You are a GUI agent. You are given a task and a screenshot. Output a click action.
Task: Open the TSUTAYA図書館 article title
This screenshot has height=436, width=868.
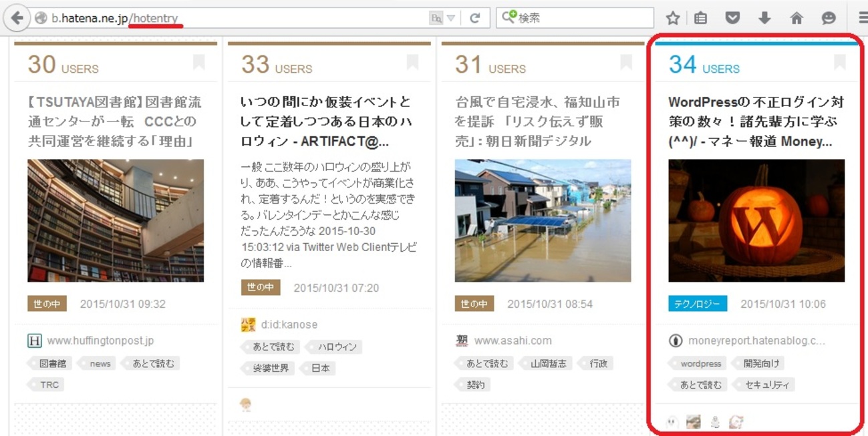(115, 122)
